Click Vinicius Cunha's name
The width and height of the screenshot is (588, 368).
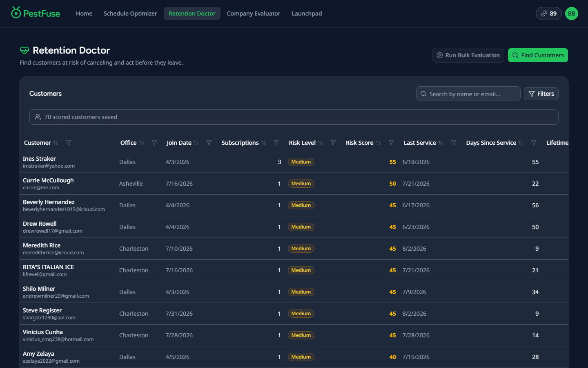coord(43,332)
